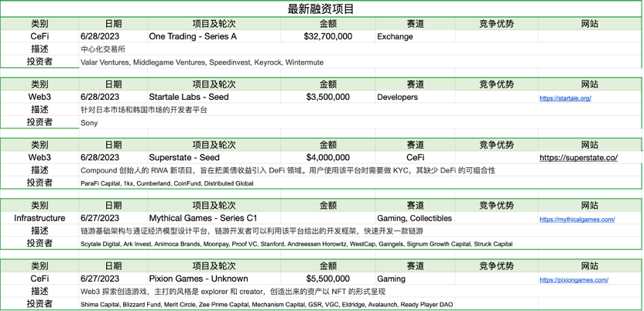Click the Startale Labs - Seed cell
Image resolution: width=644 pixels, height=311 pixels.
click(214, 97)
